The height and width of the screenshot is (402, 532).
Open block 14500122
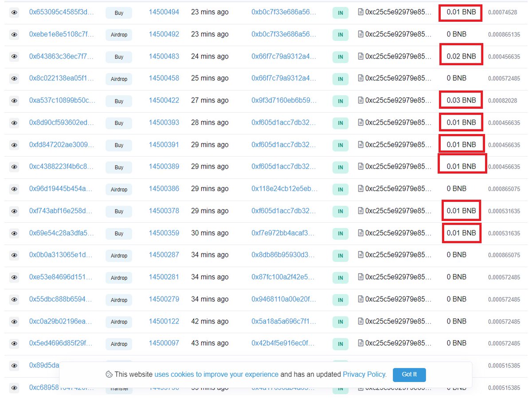coord(164,321)
